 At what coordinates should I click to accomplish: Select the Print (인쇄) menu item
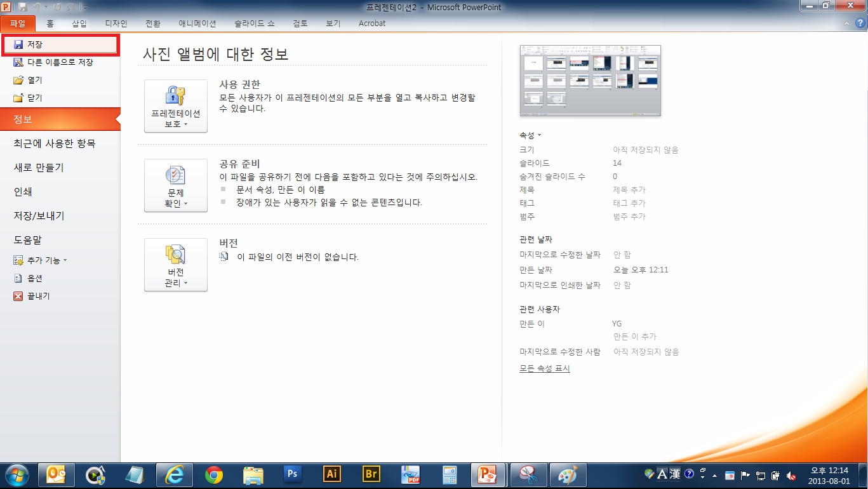23,192
